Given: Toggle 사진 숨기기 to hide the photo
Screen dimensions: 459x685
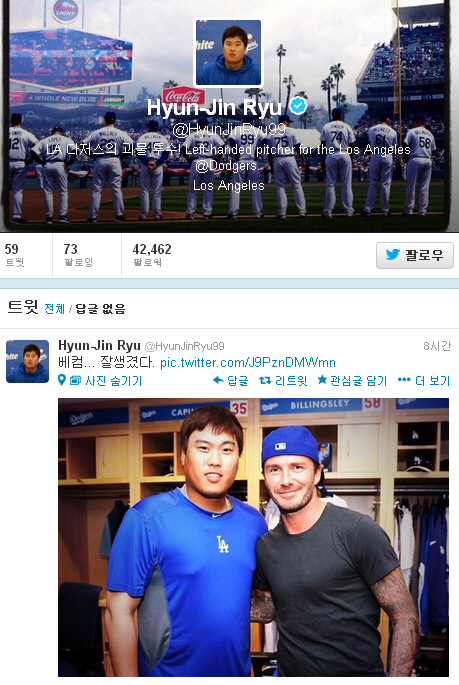Looking at the screenshot, I should [114, 381].
